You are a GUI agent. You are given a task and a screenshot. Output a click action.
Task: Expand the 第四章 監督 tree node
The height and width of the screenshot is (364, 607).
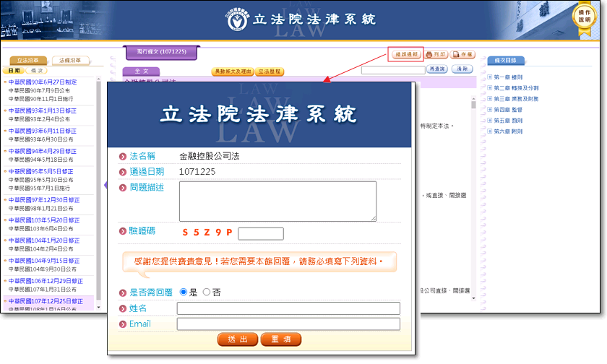tap(490, 110)
